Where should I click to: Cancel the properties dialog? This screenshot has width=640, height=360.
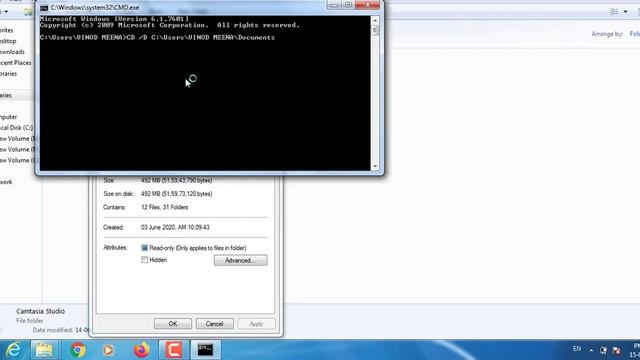tap(214, 324)
